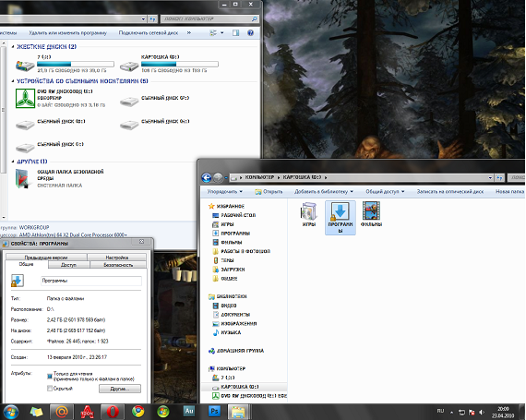Collapse Устройства со съемными носителями (5) group
Image resolution: width=526 pixels, height=420 pixels.
point(13,81)
